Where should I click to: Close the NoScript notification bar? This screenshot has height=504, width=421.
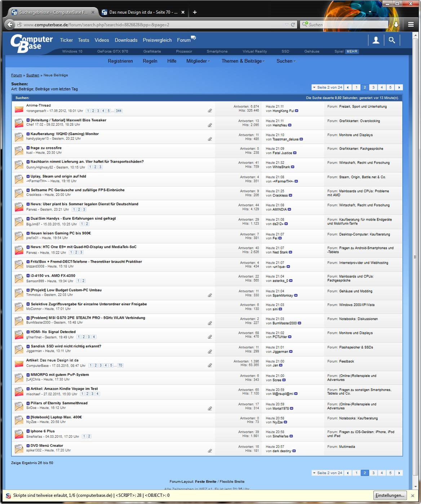[413, 496]
